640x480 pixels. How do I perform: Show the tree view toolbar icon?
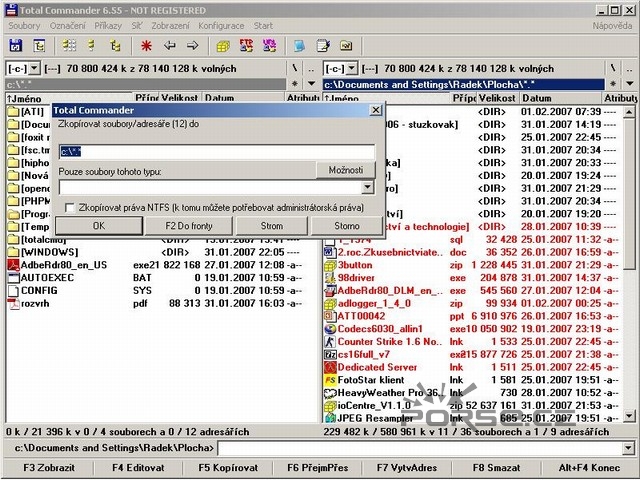[x=115, y=45]
